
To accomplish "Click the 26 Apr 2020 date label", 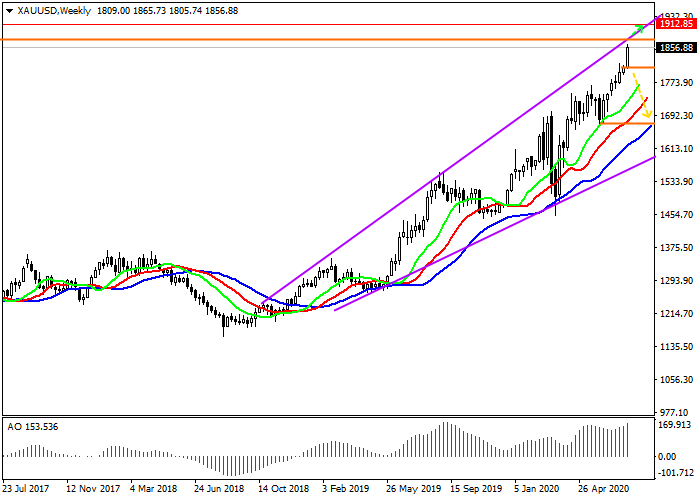I will [x=600, y=490].
